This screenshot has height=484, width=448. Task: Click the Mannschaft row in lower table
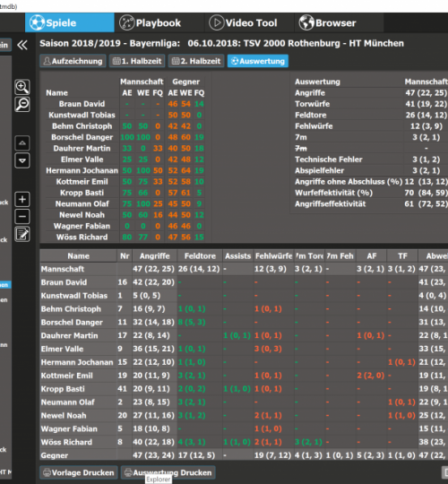point(244,269)
